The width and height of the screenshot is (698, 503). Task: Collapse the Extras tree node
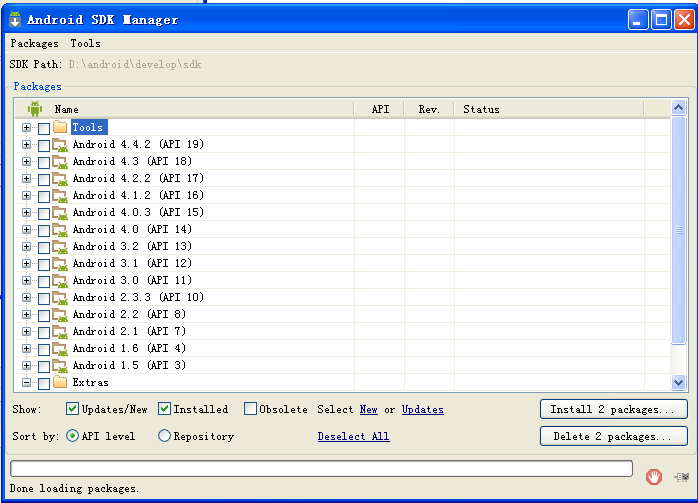(x=26, y=382)
